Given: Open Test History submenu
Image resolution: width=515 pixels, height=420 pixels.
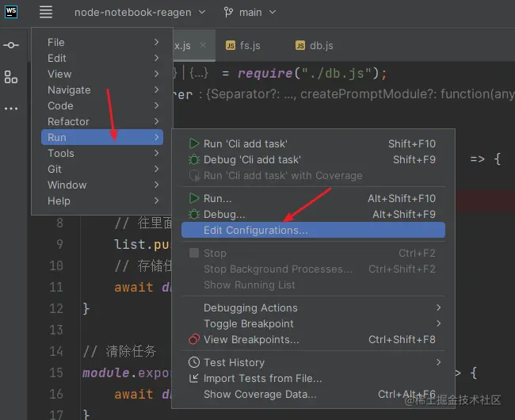Looking at the screenshot, I should pos(313,362).
